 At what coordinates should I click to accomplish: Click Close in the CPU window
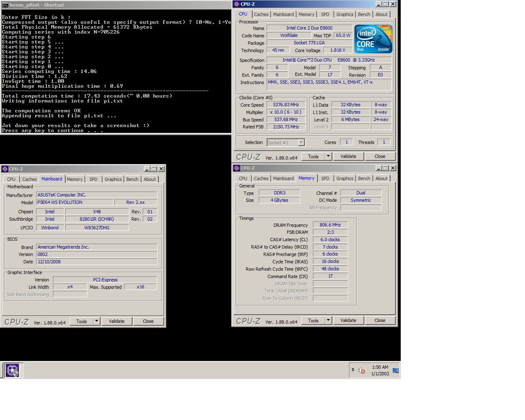tap(380, 156)
